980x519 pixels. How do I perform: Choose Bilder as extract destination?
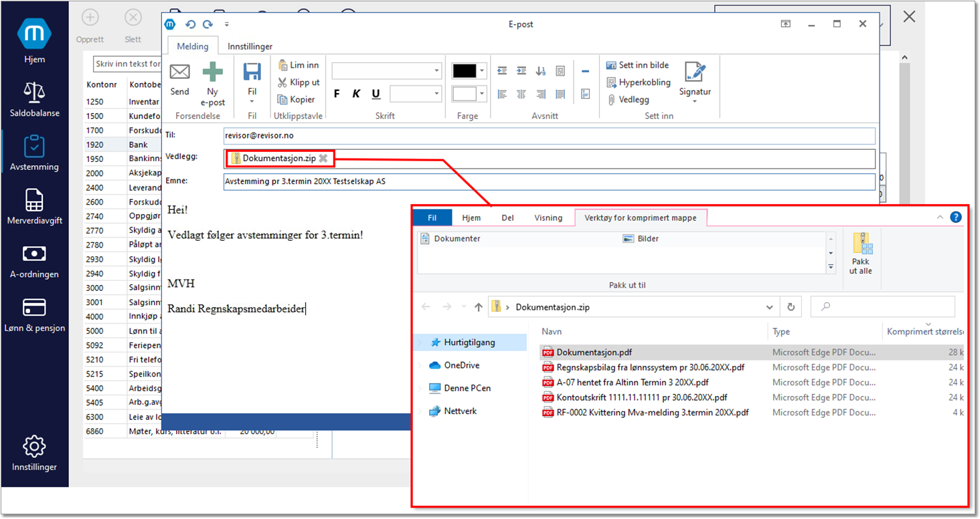coord(641,239)
